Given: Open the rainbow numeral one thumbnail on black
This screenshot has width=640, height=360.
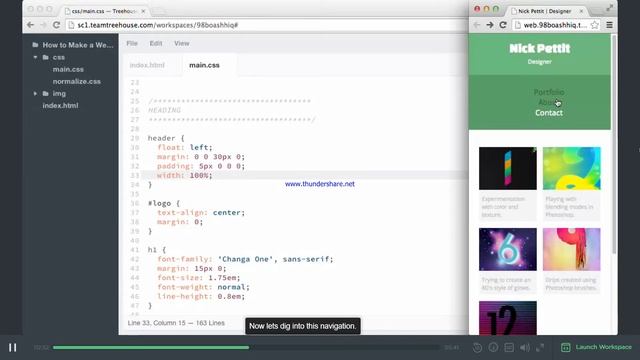Looking at the screenshot, I should tap(508, 168).
